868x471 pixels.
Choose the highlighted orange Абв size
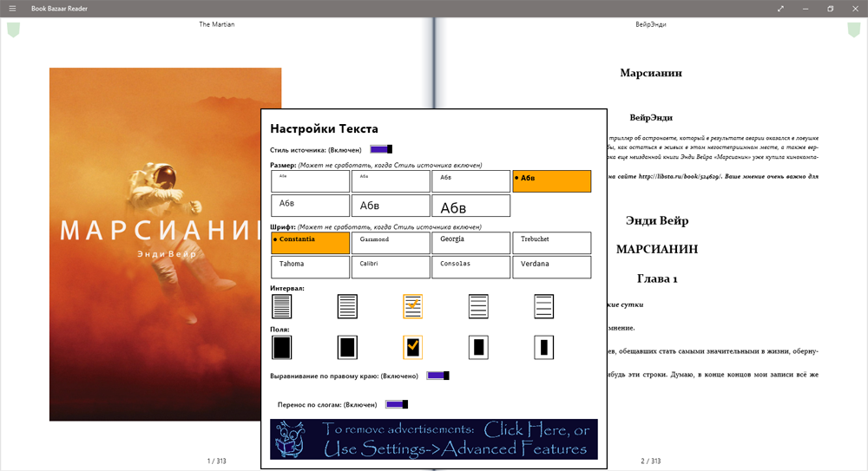(552, 181)
